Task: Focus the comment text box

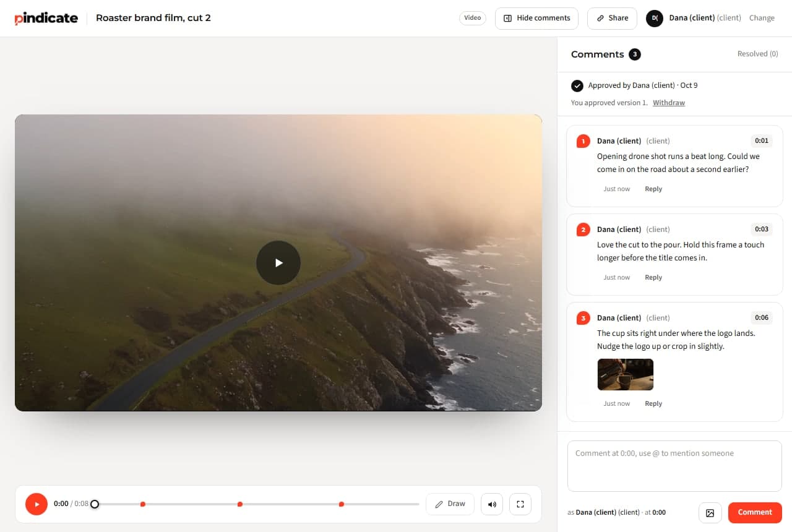Action: coord(674,466)
